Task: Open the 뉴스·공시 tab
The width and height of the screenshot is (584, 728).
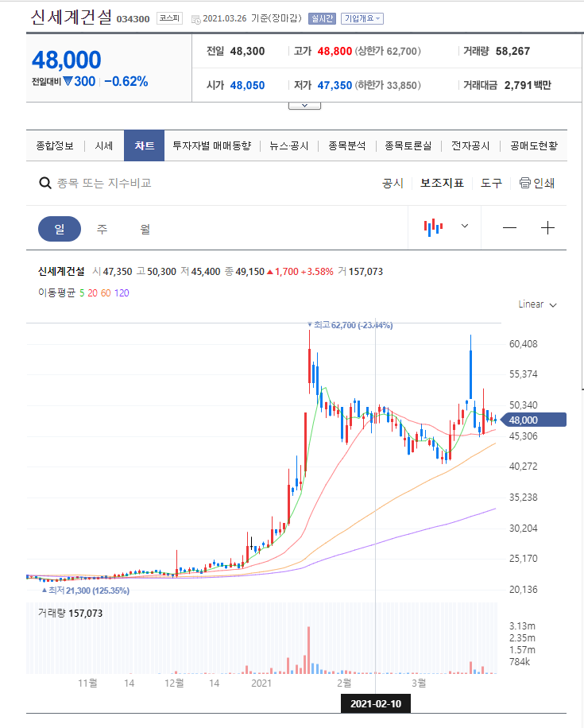Action: pyautogui.click(x=288, y=145)
